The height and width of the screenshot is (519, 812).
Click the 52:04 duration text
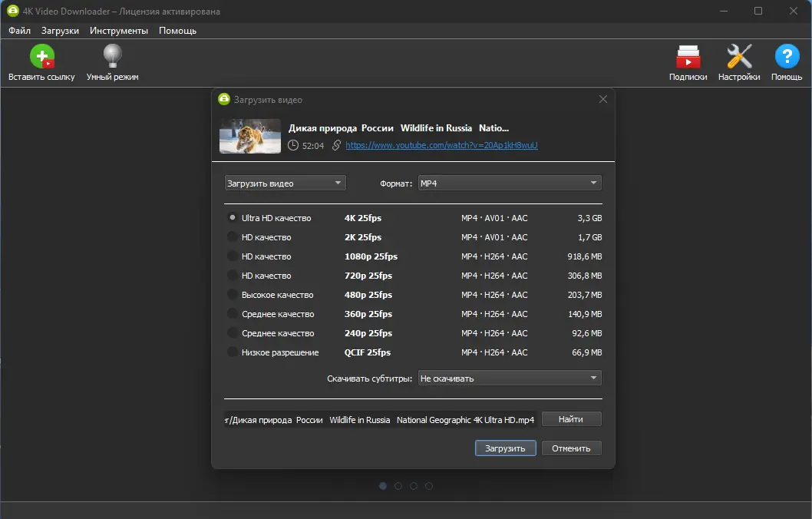click(x=313, y=146)
